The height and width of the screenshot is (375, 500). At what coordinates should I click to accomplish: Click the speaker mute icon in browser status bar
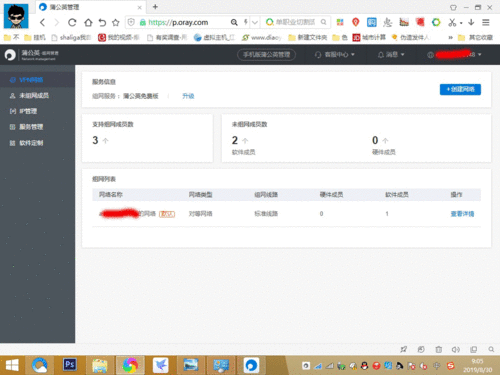click(x=456, y=349)
